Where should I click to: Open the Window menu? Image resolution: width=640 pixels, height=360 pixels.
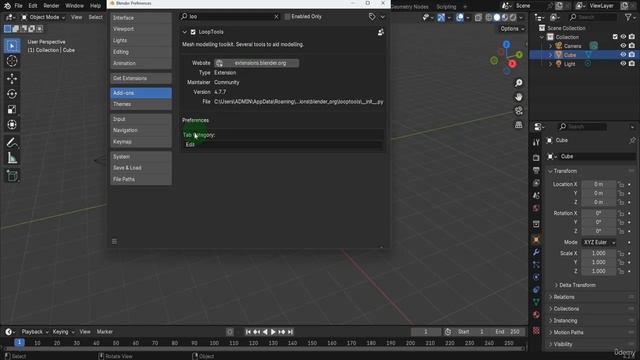[74, 6]
